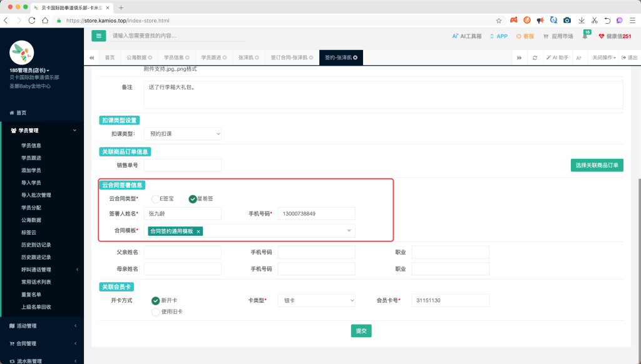The image size is (641, 364).
Task: Expand the 合同管理 sidebar section
Action: (42, 343)
